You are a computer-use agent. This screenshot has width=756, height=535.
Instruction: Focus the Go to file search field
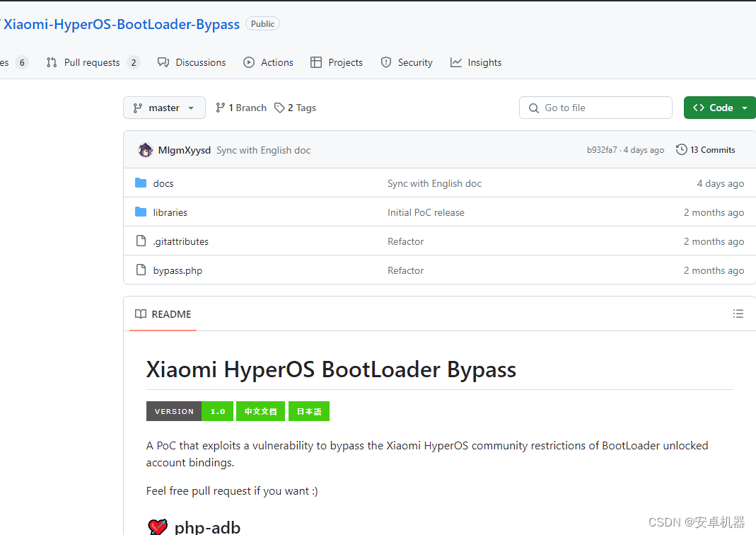(x=595, y=108)
